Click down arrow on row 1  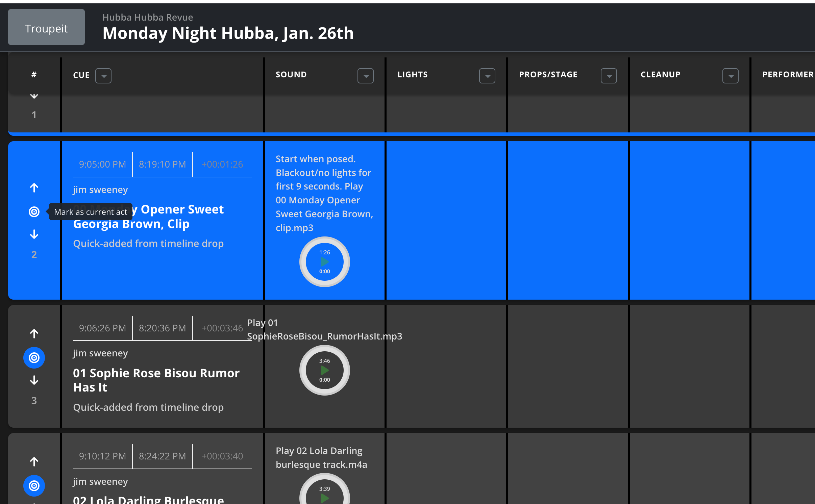click(x=34, y=96)
